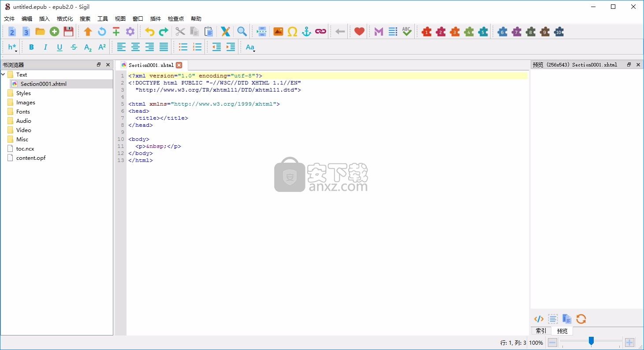Open the purple gear settings icon
This screenshot has height=350, width=644.
click(130, 32)
